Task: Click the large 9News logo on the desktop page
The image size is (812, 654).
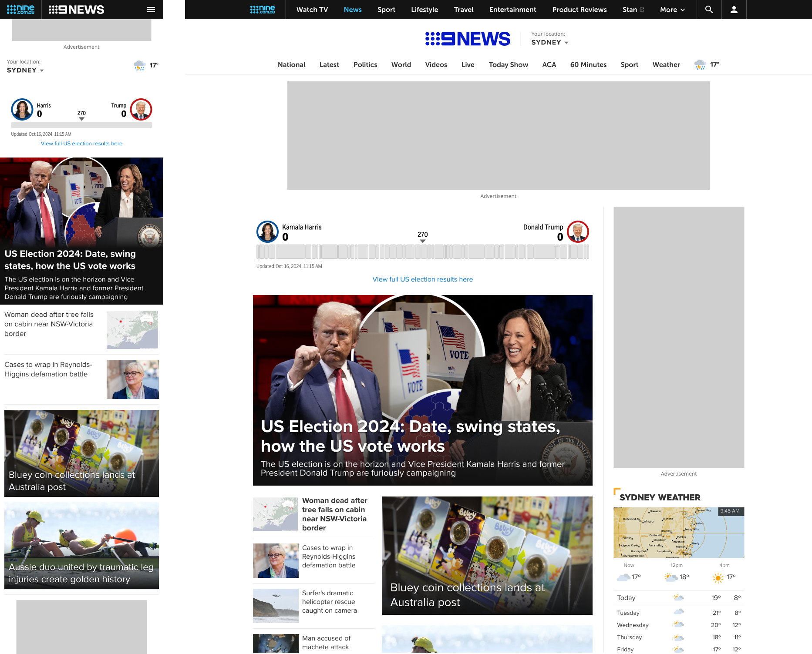Action: [x=468, y=39]
